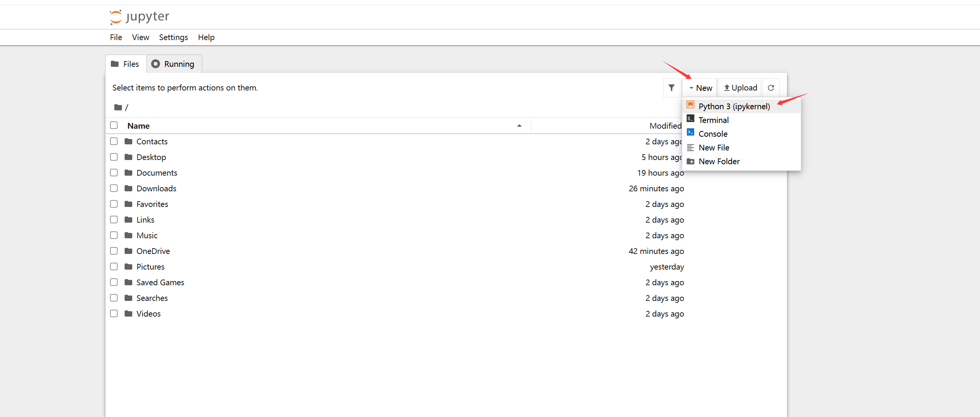Image resolution: width=980 pixels, height=417 pixels.
Task: Click the Jupyter logo icon
Action: click(x=116, y=17)
